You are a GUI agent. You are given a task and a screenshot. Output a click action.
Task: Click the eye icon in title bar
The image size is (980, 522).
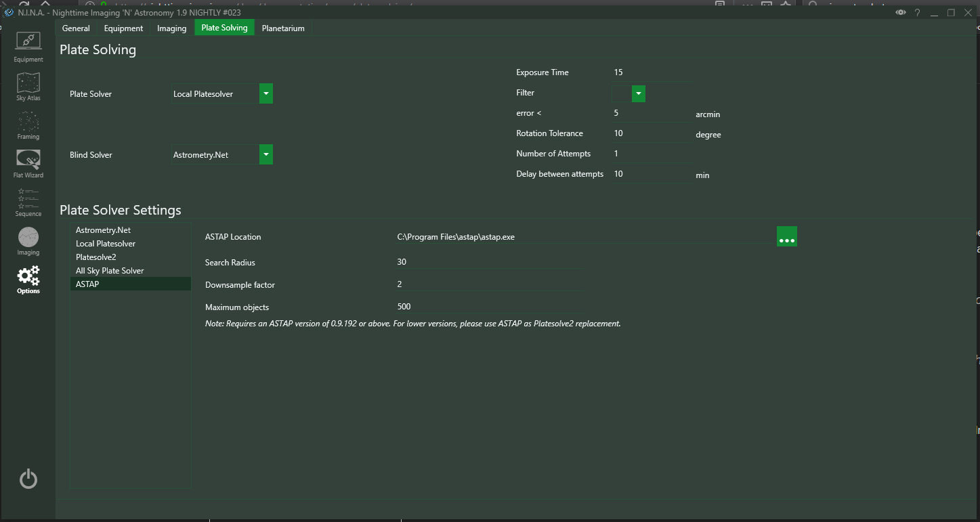point(900,13)
